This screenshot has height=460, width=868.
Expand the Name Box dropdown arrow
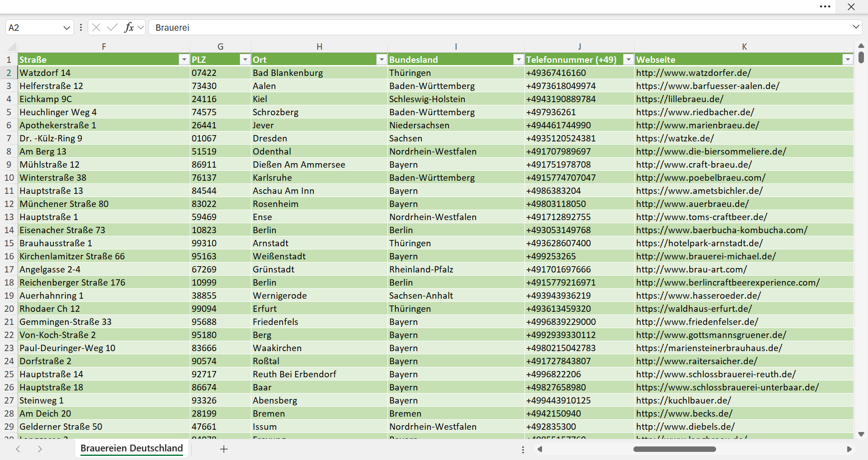point(66,28)
